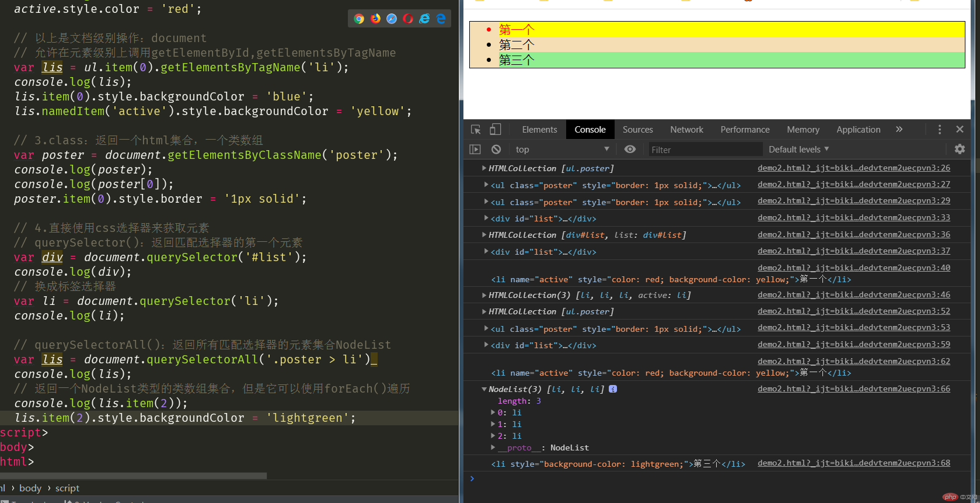
Task: Switch to Memory tab
Action: point(803,130)
